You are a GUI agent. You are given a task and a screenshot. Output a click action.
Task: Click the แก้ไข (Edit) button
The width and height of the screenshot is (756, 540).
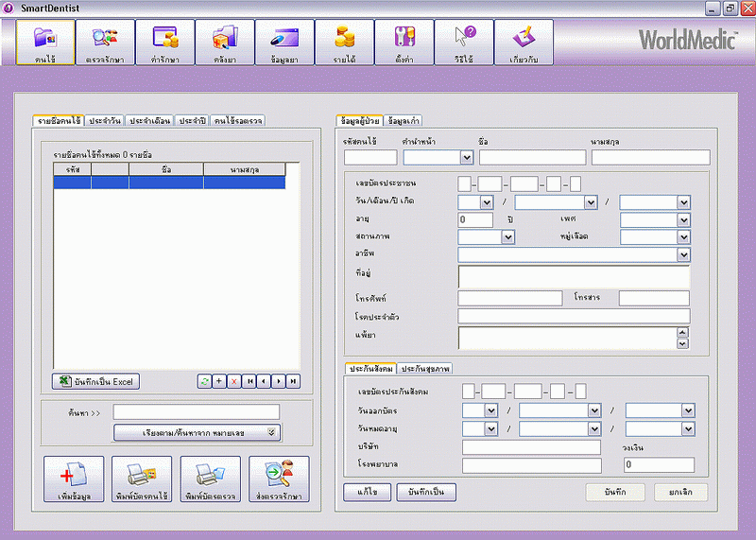pos(368,492)
